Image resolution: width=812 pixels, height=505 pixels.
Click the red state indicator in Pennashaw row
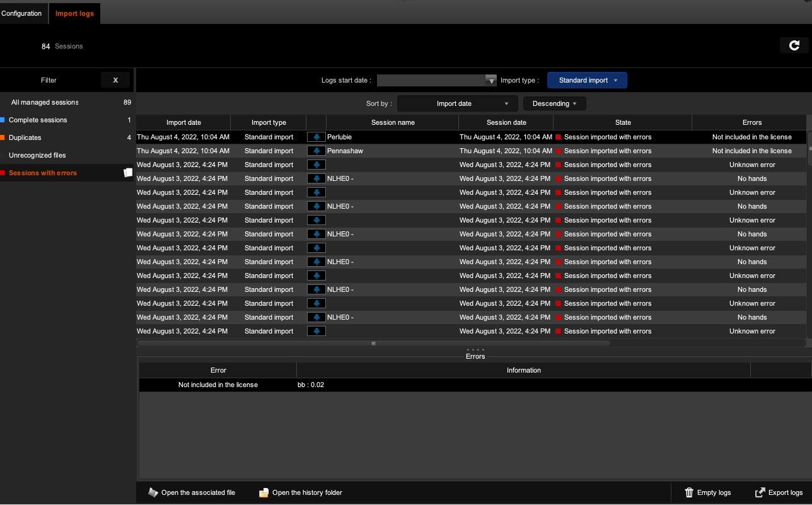(558, 151)
